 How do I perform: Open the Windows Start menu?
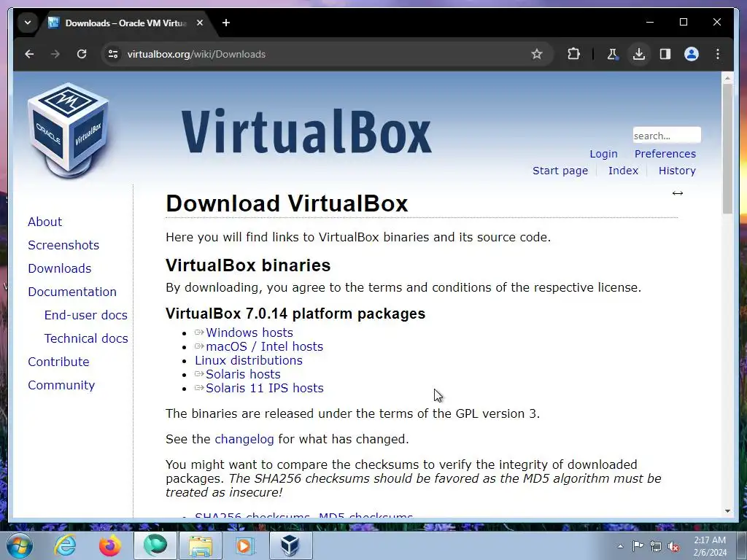tap(19, 545)
